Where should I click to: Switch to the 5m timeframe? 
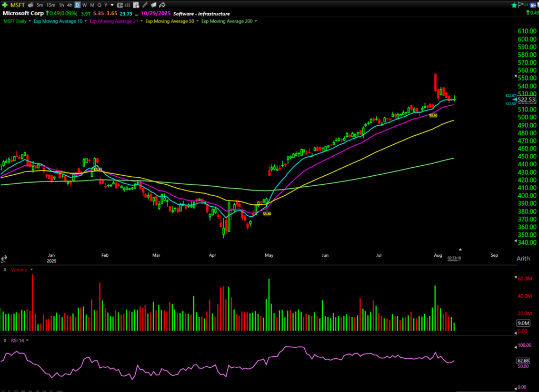tap(40, 5)
